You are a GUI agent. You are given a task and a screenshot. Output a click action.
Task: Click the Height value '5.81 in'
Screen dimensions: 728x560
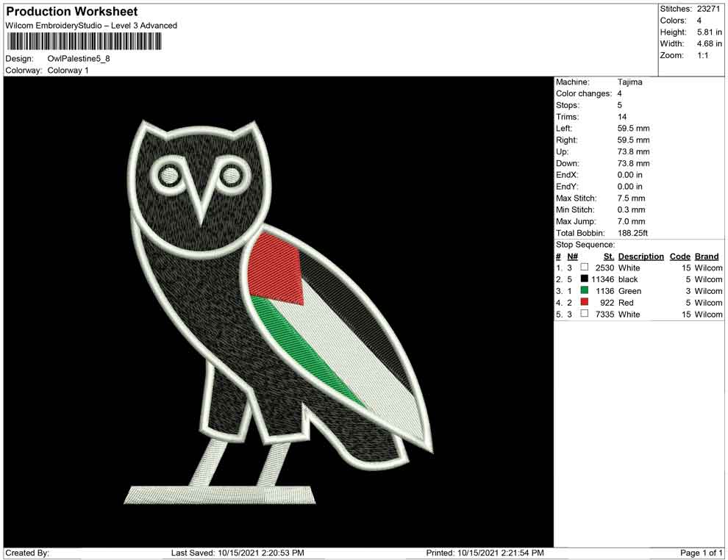[x=709, y=32]
